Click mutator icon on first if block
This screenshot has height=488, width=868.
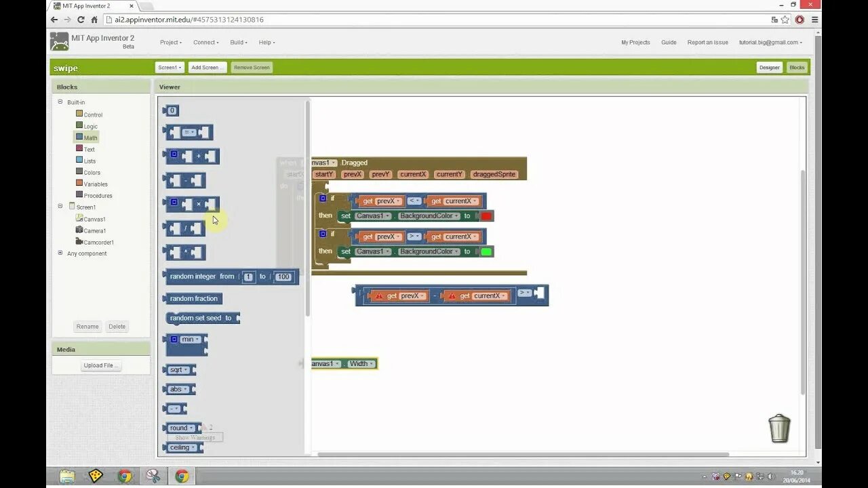tap(323, 199)
